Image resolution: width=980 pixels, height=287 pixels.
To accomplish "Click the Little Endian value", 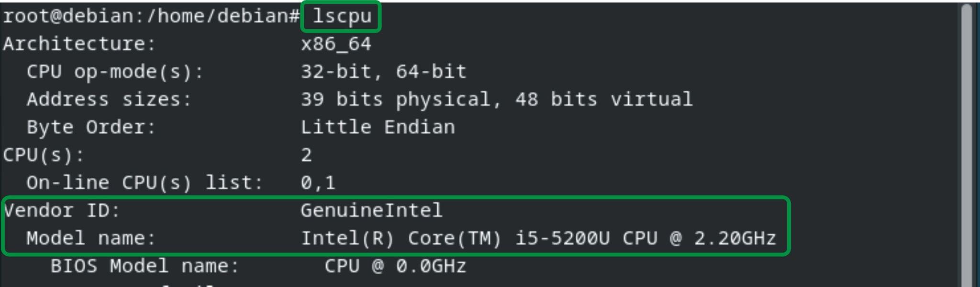I will coord(378,127).
